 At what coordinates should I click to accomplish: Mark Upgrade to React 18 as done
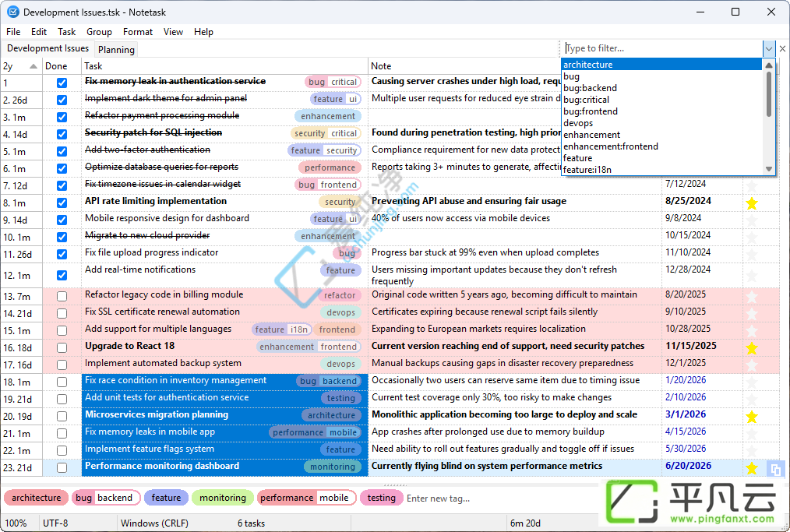[x=62, y=347]
